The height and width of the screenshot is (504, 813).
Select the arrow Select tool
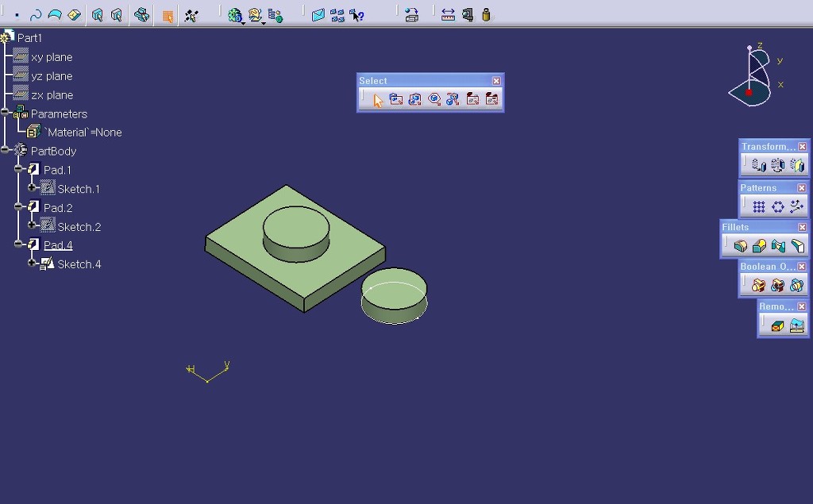pyautogui.click(x=378, y=99)
